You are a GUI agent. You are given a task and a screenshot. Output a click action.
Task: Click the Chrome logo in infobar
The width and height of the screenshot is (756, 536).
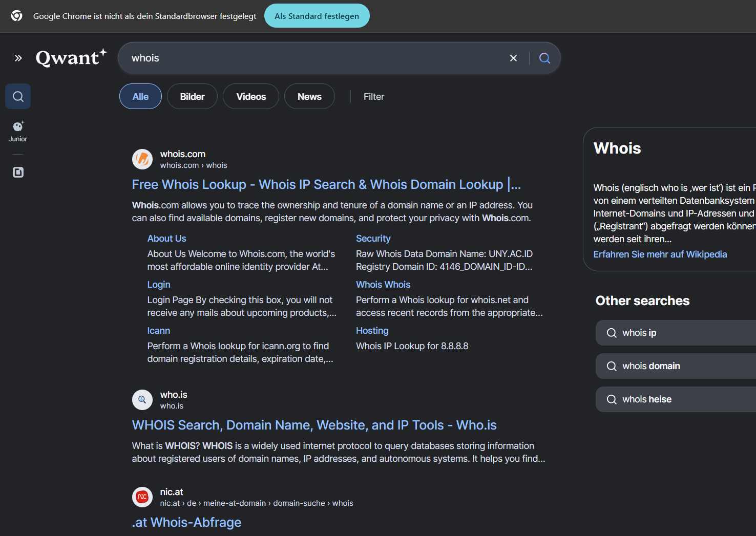17,16
